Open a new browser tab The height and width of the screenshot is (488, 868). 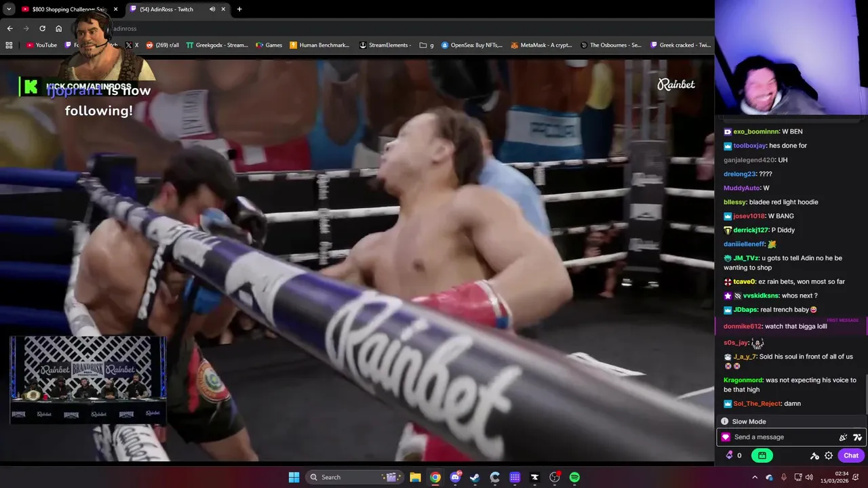[x=239, y=9]
